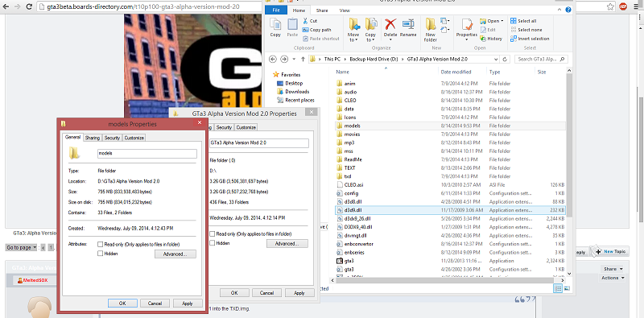Viewport: 644px width, 318px height.
Task: Click the red Delete icon
Action: click(390, 24)
